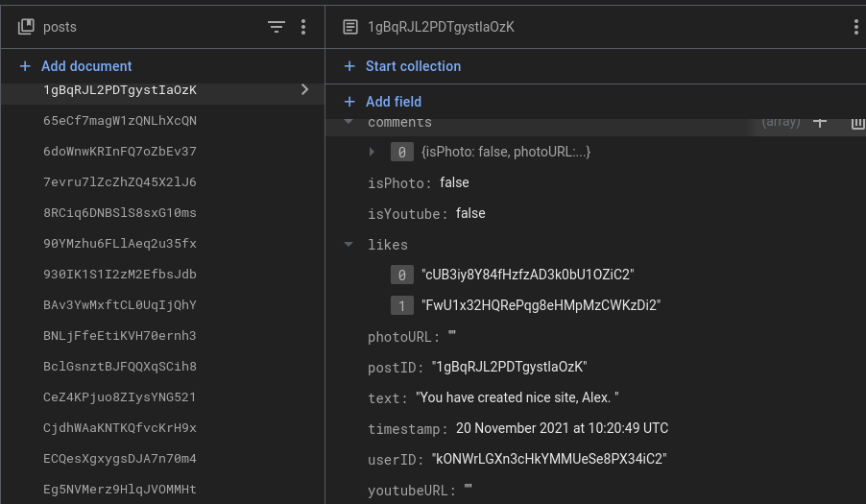The image size is (866, 504).
Task: Open the document panel three-dot menu
Action: point(856,27)
